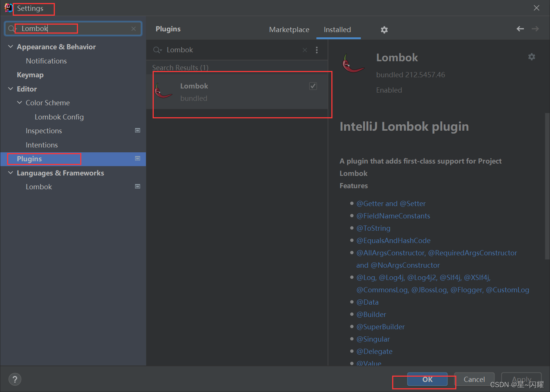Viewport: 550px width, 392px height.
Task: Clear the settings search field
Action: 134,29
